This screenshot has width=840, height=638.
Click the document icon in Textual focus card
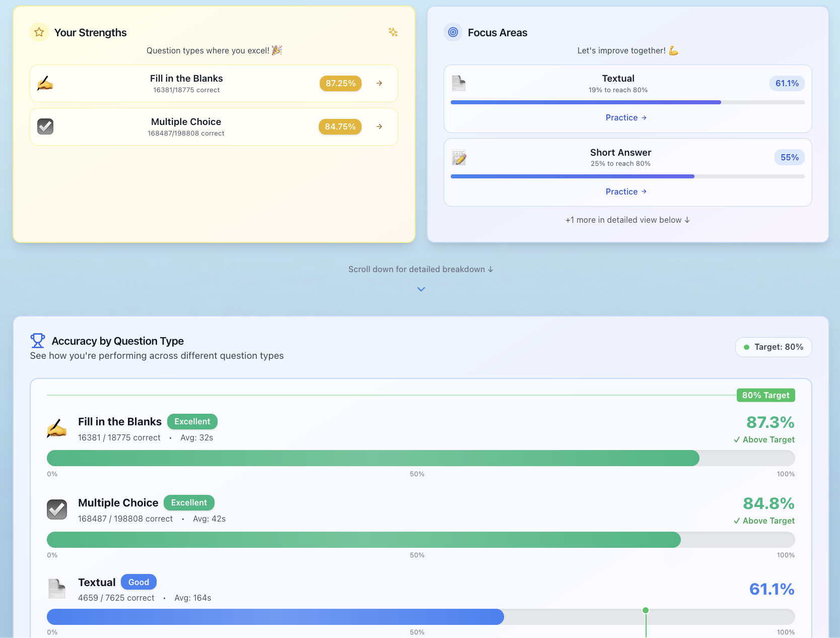(x=459, y=83)
